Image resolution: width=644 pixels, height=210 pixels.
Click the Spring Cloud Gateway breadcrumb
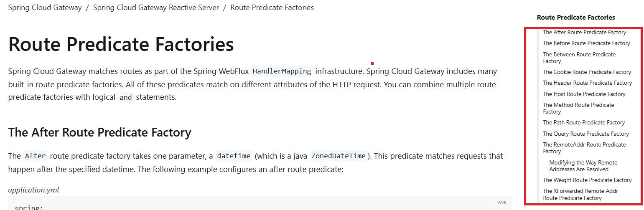(45, 8)
